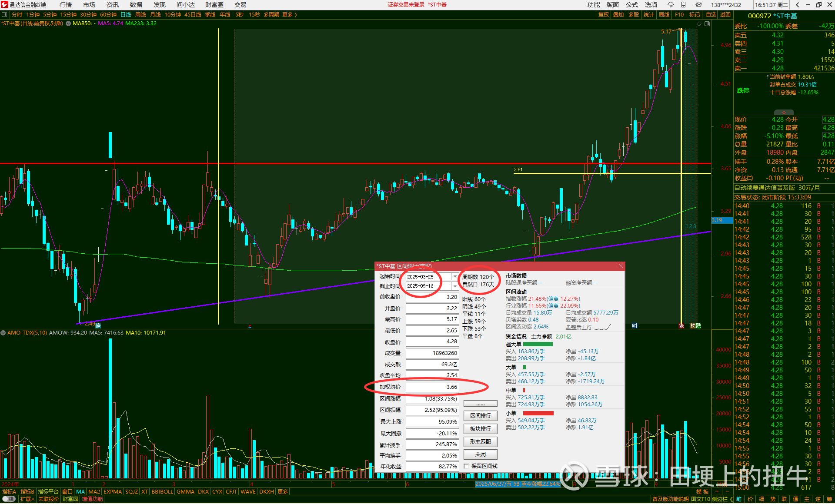The height and width of the screenshot is (504, 835).
Task: Open the 行情 menu
Action: tap(66, 5)
